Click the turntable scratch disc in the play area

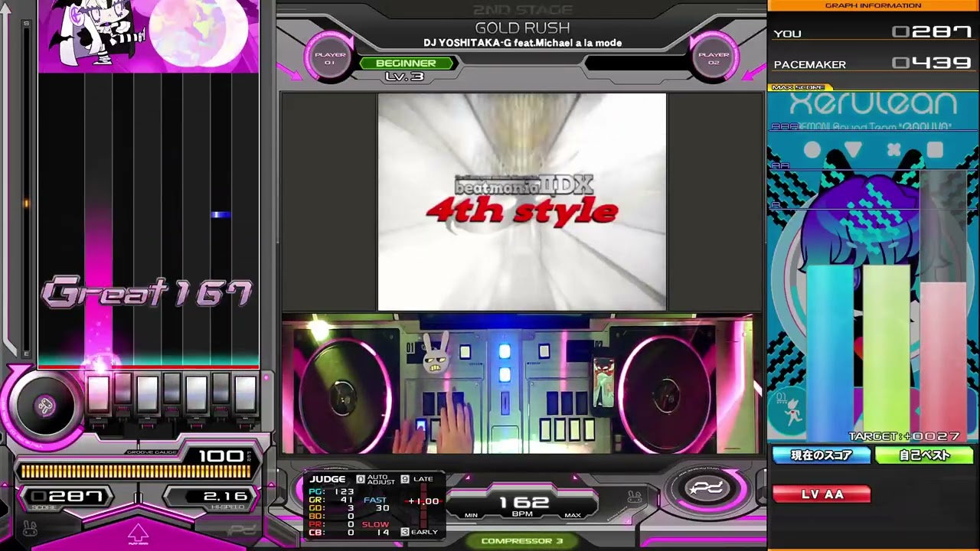coord(44,406)
